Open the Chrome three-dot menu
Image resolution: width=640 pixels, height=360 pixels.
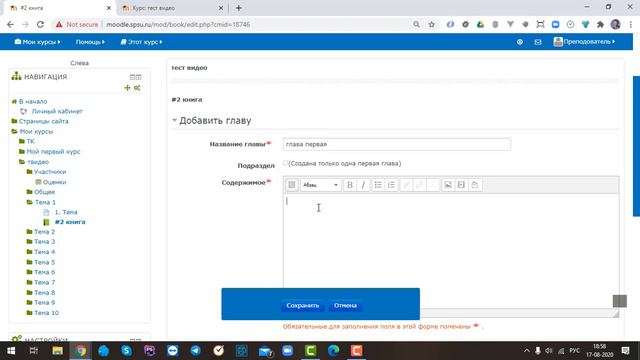631,24
